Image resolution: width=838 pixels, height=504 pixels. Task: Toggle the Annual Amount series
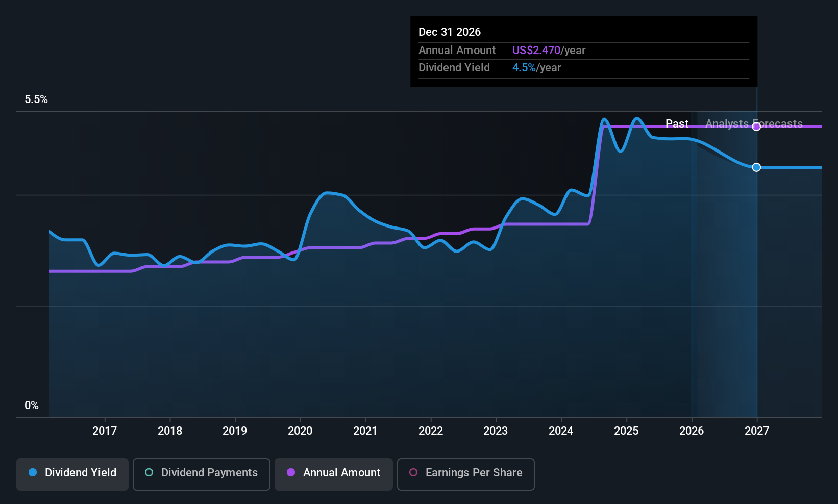coord(334,474)
